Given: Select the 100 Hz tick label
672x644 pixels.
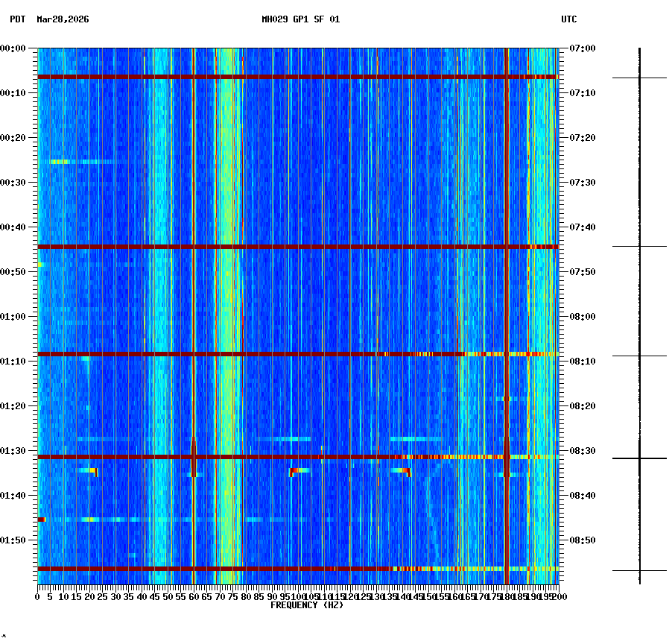Looking at the screenshot, I should pyautogui.click(x=297, y=596).
